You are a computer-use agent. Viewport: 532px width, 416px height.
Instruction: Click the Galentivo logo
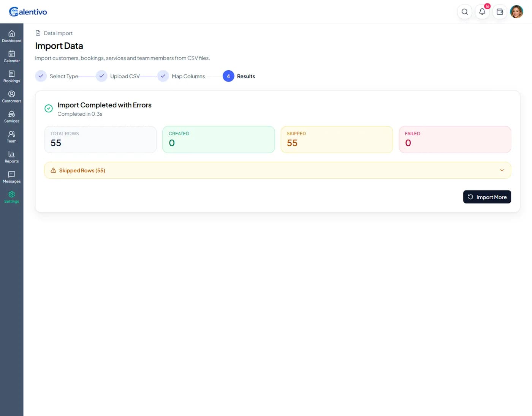[28, 12]
